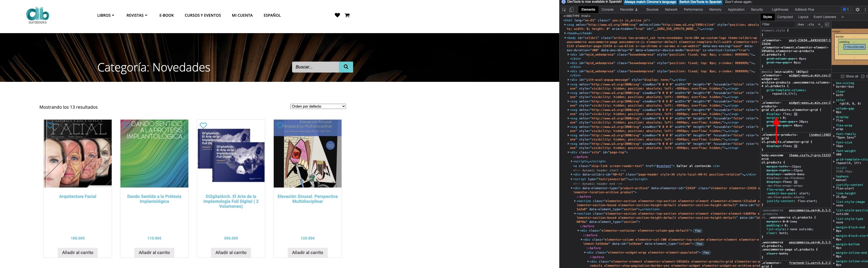Switch to the Computed styles tab

(x=785, y=17)
